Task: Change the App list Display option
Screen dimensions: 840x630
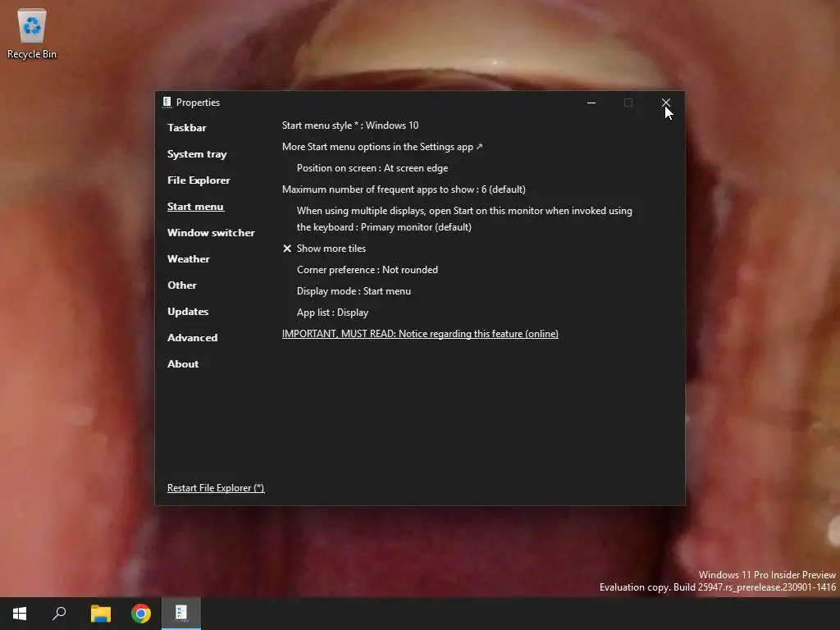Action: [x=332, y=313]
